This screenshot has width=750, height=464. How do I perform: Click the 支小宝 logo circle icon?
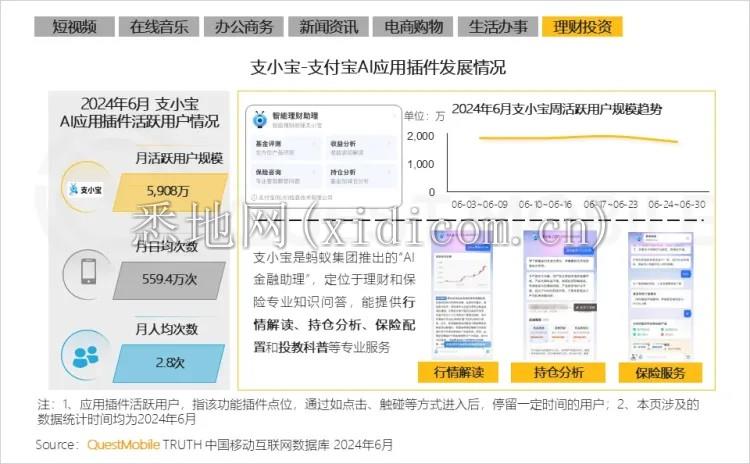coord(87,188)
